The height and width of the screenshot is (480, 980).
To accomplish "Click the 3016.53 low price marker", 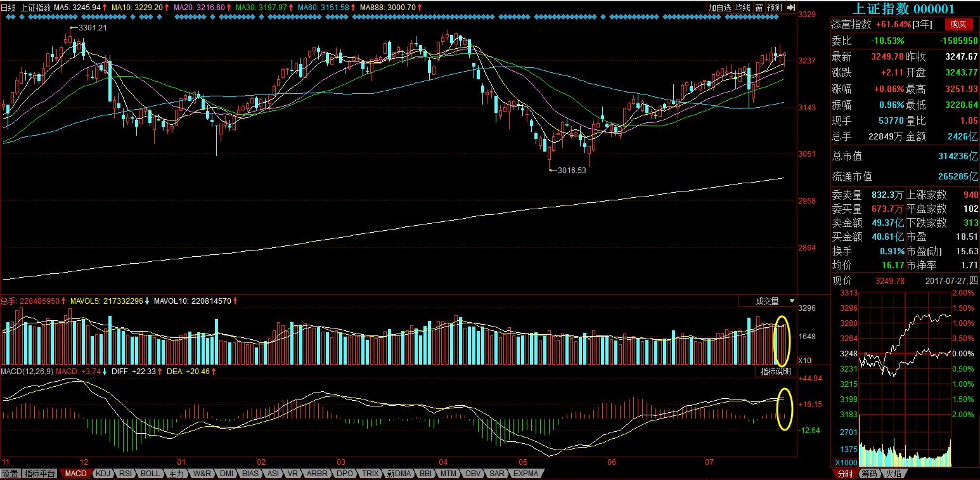I will tap(572, 170).
